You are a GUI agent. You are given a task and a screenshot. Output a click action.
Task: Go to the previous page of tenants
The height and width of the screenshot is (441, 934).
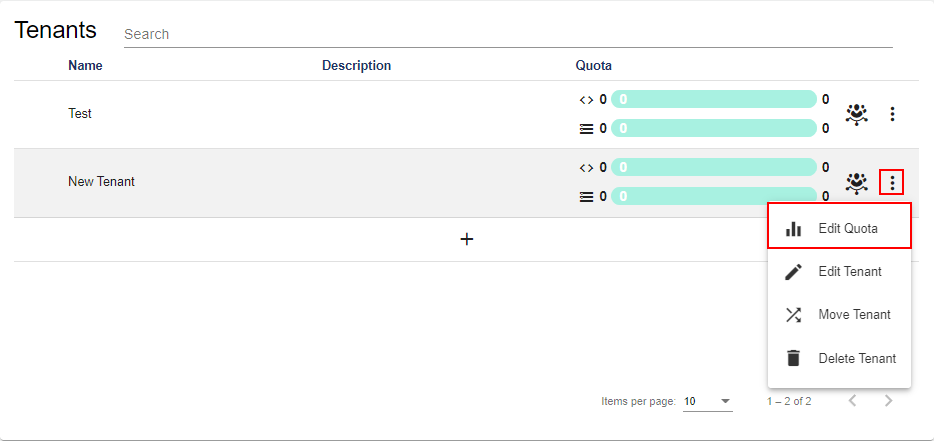tap(852, 401)
